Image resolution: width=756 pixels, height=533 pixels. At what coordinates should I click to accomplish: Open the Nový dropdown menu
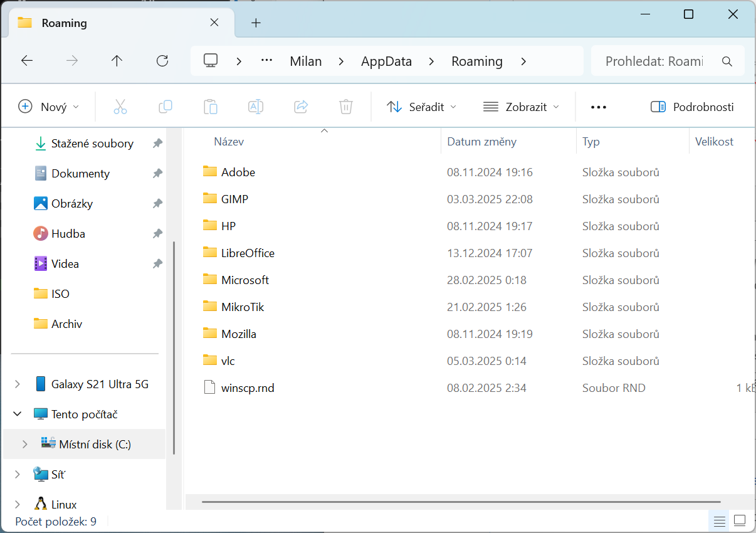[49, 107]
